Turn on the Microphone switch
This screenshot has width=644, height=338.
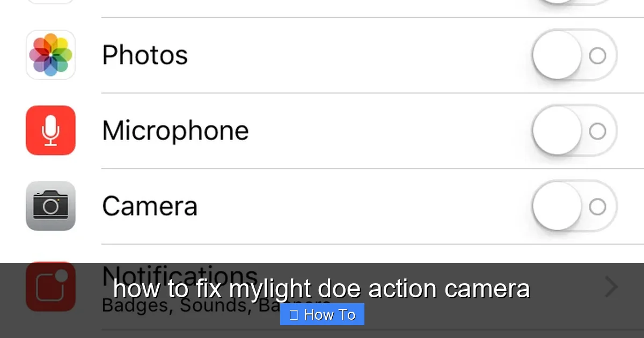click(x=574, y=131)
